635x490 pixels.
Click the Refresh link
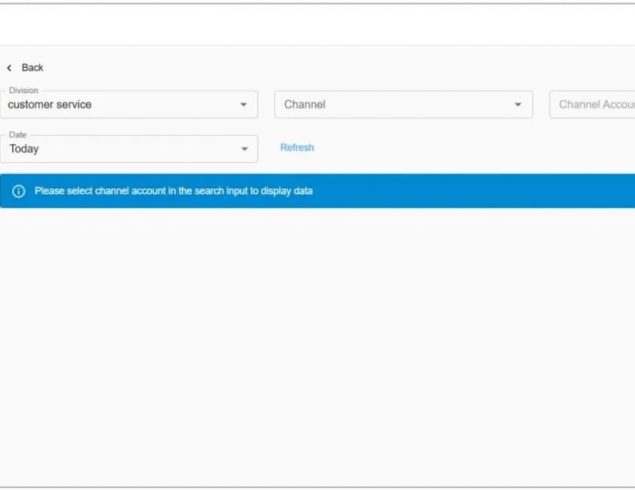tap(297, 148)
